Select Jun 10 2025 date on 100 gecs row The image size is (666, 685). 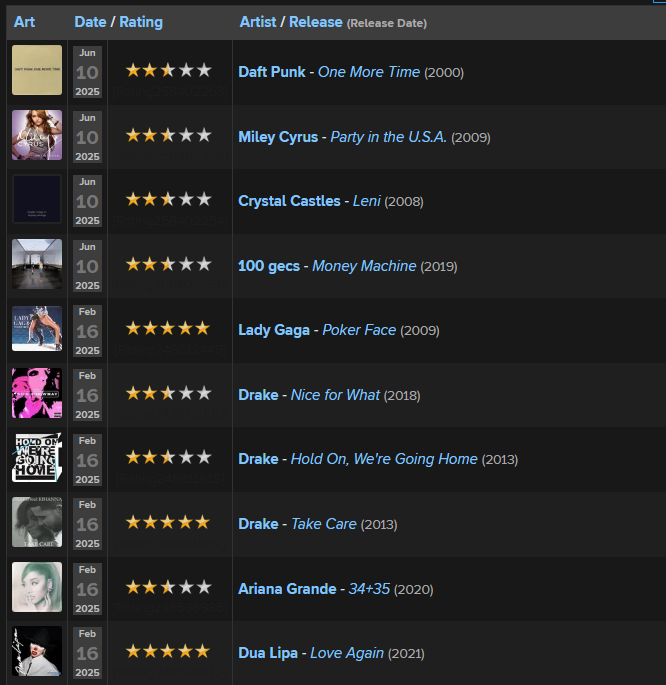87,266
